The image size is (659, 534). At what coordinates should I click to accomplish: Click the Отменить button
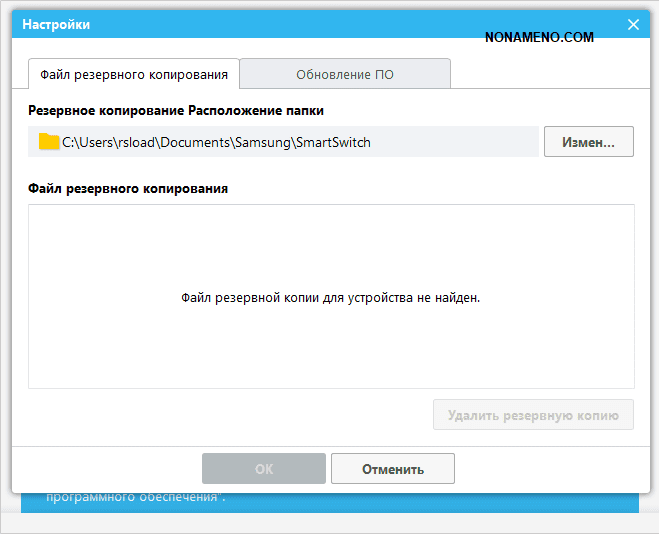[x=392, y=469]
